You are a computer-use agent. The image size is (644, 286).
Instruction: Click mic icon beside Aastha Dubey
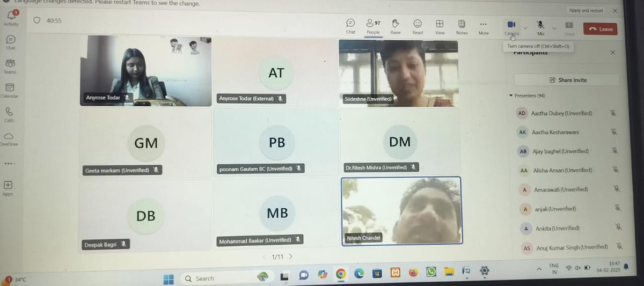(613, 113)
